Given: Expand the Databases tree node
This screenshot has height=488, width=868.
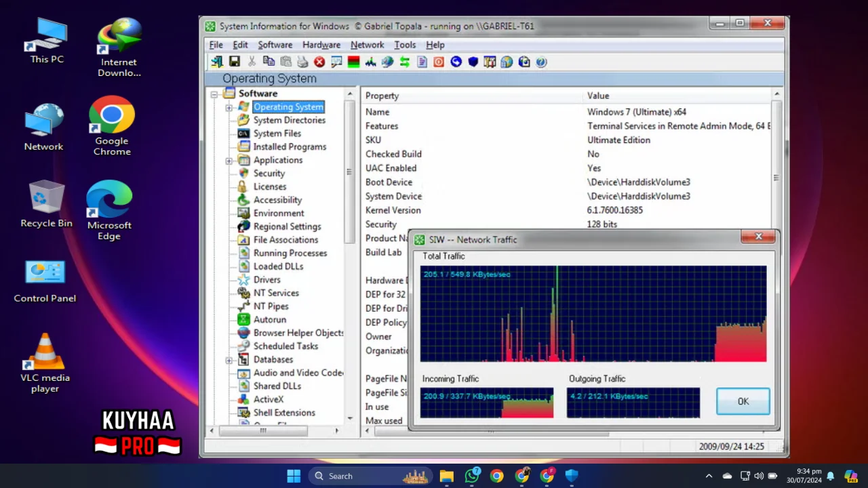Looking at the screenshot, I should pos(229,360).
